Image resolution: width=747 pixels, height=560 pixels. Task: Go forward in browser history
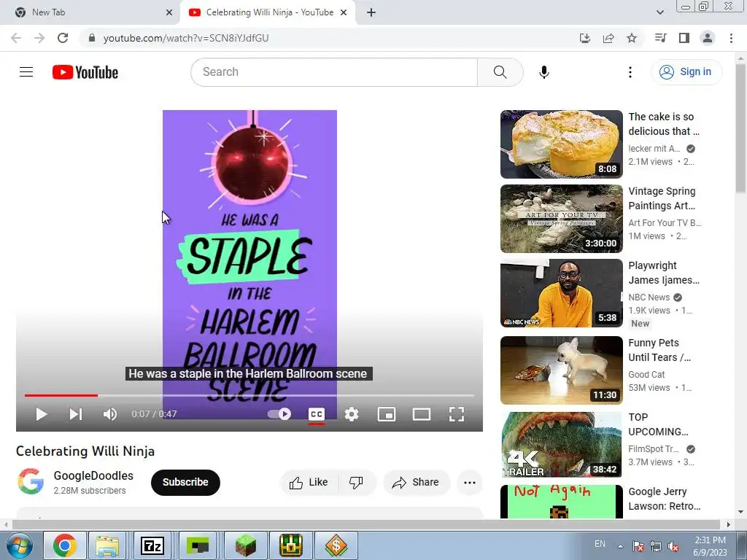click(x=39, y=38)
